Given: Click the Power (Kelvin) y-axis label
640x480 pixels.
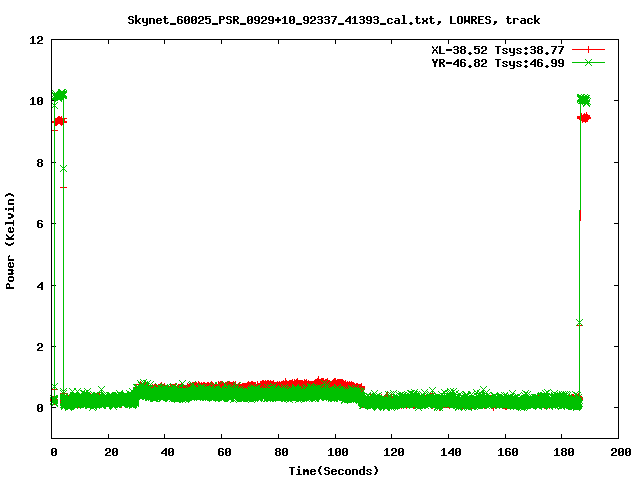Looking at the screenshot, I should [x=10, y=241].
